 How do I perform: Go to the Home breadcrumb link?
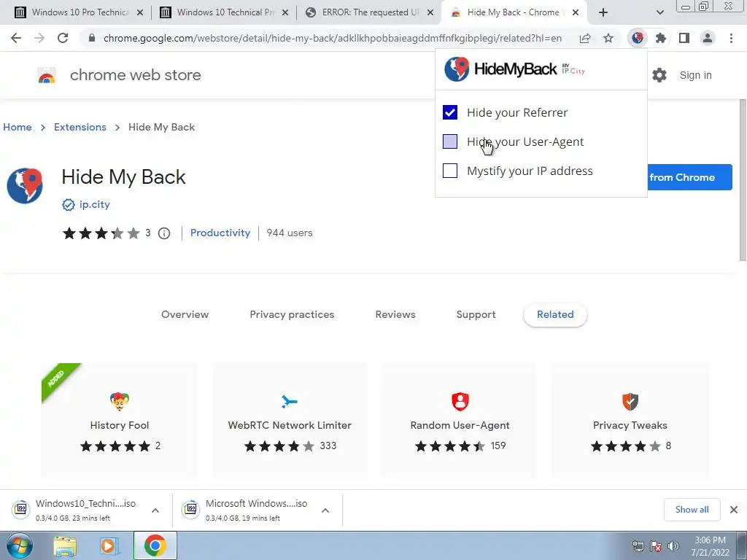tap(18, 127)
